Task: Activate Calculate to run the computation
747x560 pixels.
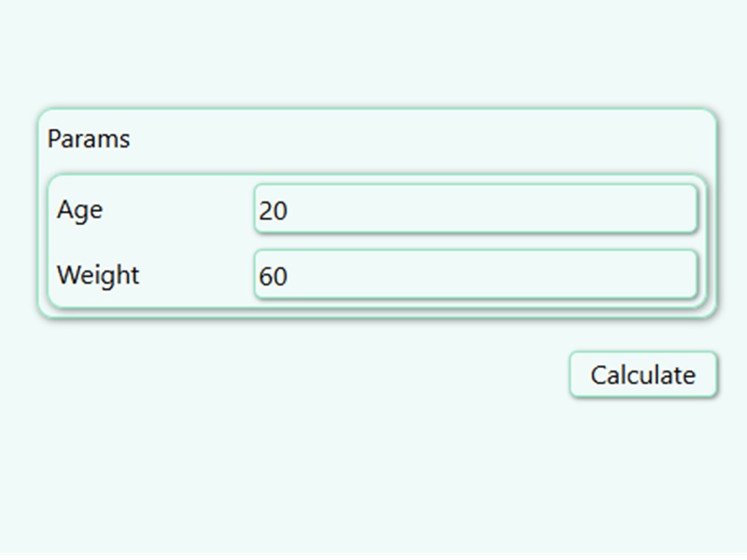Action: 642,373
